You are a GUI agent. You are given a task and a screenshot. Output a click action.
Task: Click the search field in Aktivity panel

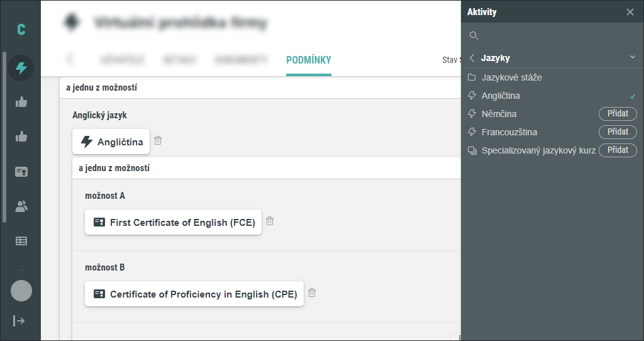(552, 36)
